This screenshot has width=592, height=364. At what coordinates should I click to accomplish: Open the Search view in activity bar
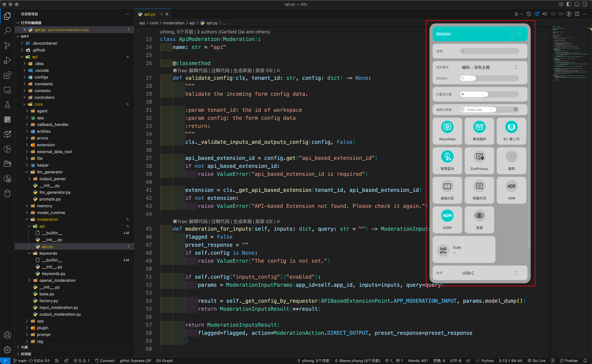(x=7, y=31)
